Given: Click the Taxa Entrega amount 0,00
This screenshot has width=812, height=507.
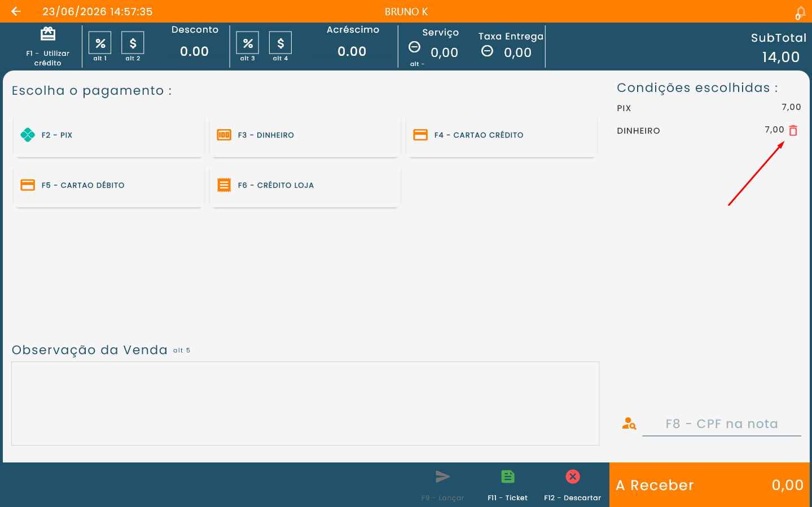Looking at the screenshot, I should [x=518, y=53].
